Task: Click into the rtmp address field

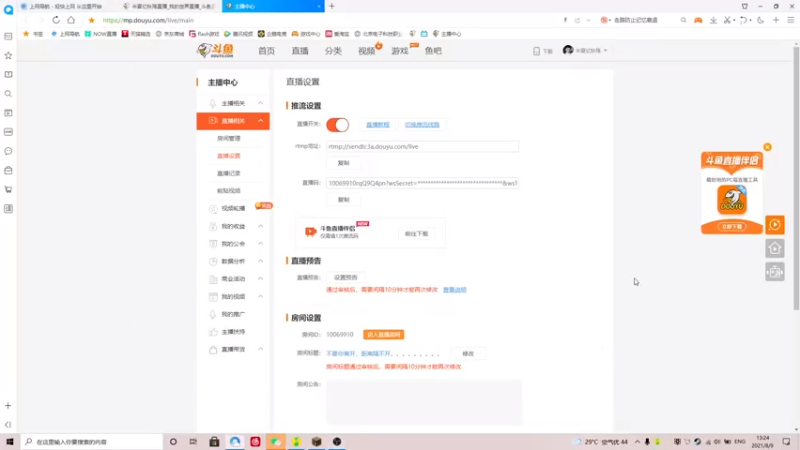Action: click(x=422, y=146)
